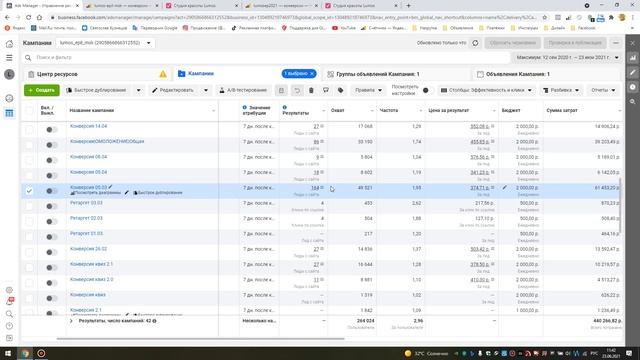This screenshot has width=640, height=360.
Task: Reload the browser page
Action: (29, 18)
